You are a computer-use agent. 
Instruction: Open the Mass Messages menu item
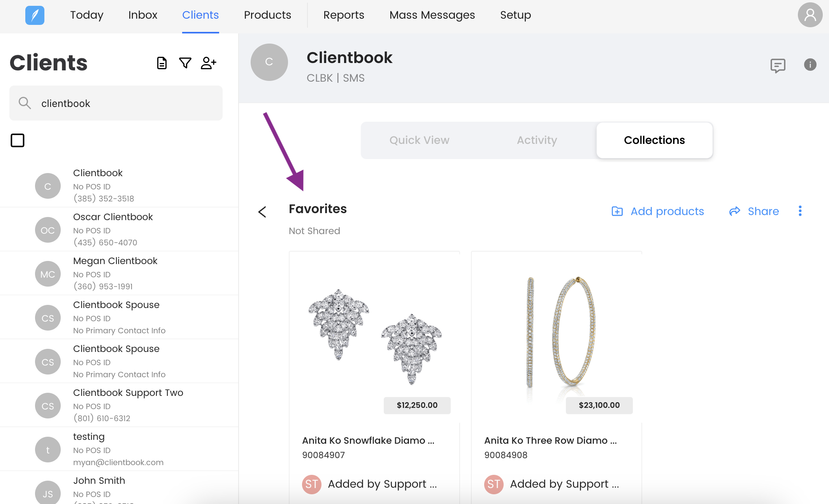tap(432, 15)
